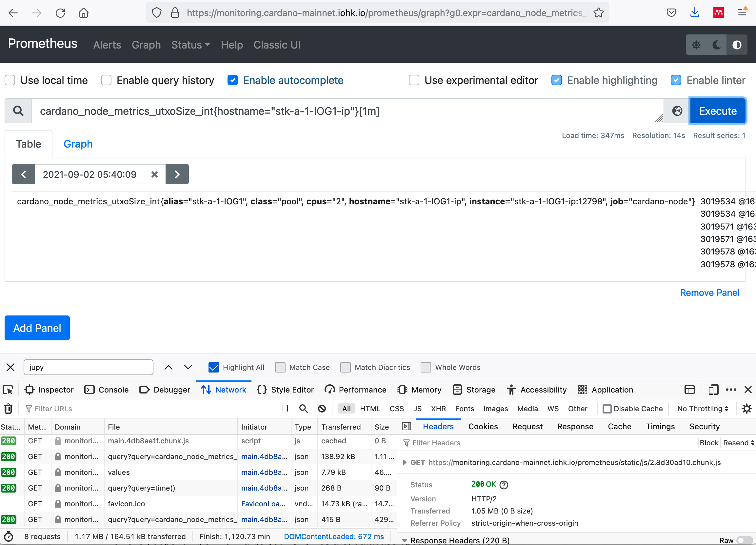This screenshot has width=756, height=545.
Task: Open Classic UI link
Action: point(277,45)
